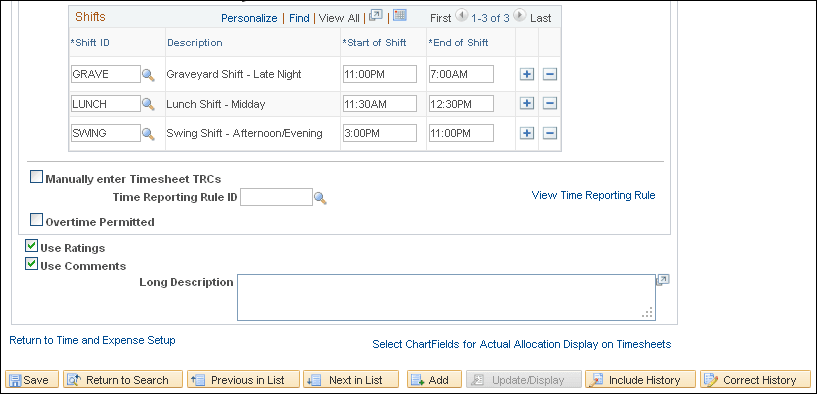This screenshot has height=394, width=817.
Task: Click Include History button
Action: [x=640, y=380]
